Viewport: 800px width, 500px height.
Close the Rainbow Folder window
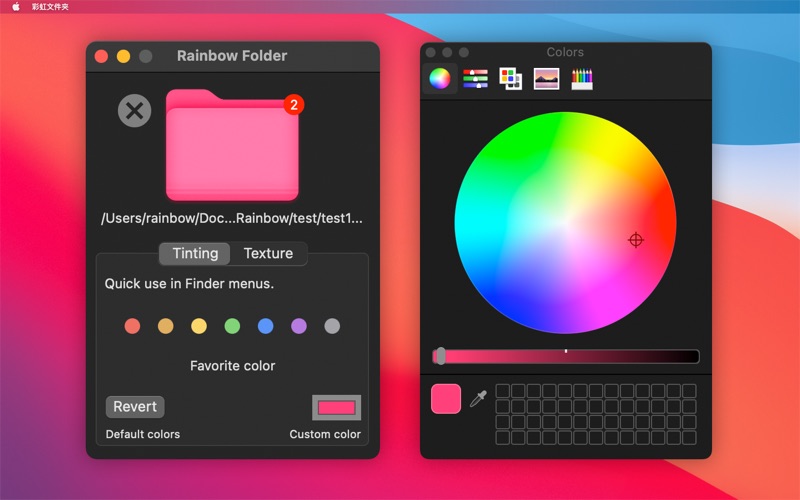click(102, 56)
